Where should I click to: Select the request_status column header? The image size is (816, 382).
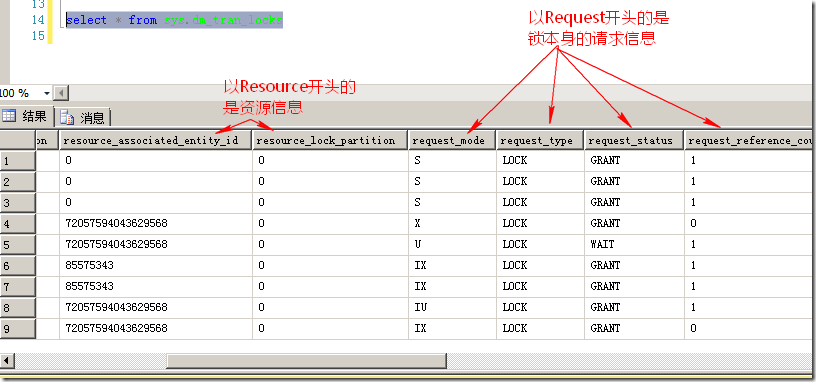point(634,141)
